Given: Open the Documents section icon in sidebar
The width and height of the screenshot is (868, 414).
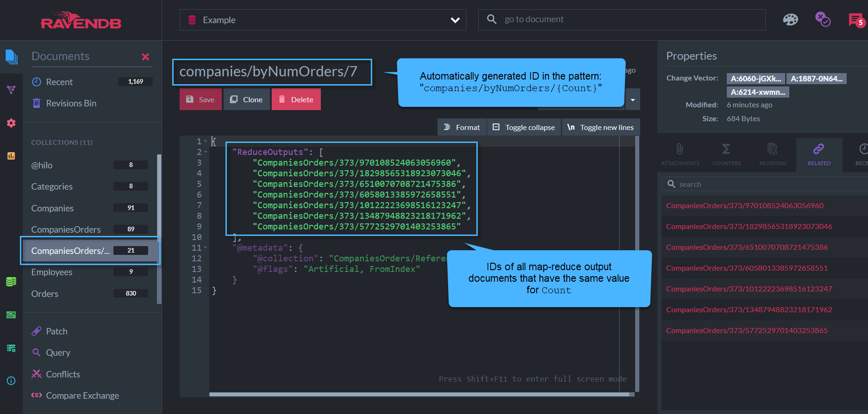Looking at the screenshot, I should point(11,57).
